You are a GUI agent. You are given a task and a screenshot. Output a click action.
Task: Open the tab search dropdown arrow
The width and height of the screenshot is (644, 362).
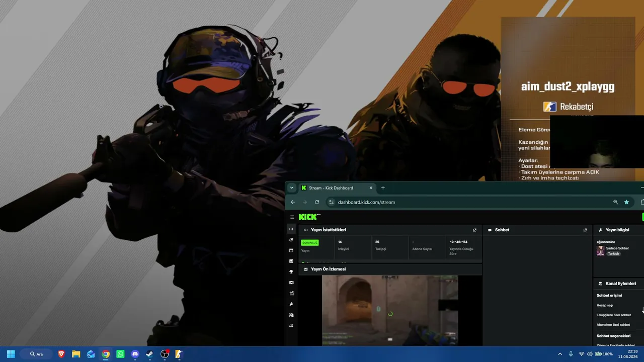(291, 188)
